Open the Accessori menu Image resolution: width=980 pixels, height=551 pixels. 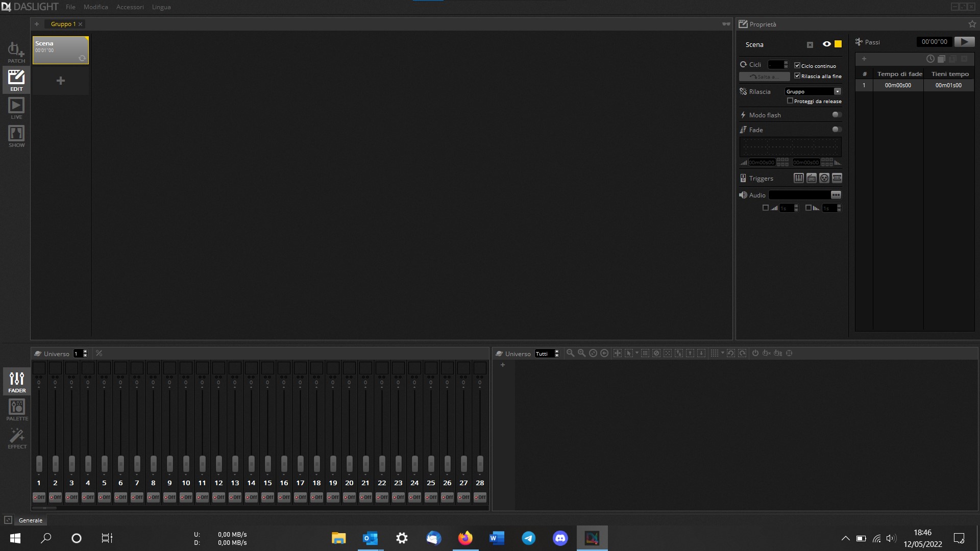(x=130, y=7)
